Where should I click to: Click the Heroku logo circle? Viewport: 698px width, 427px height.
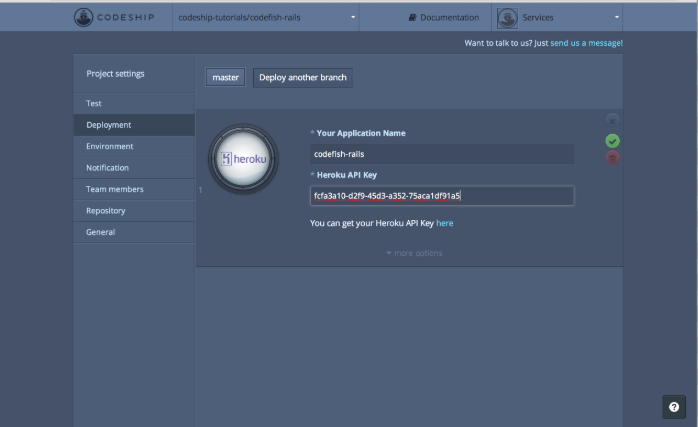tap(243, 159)
